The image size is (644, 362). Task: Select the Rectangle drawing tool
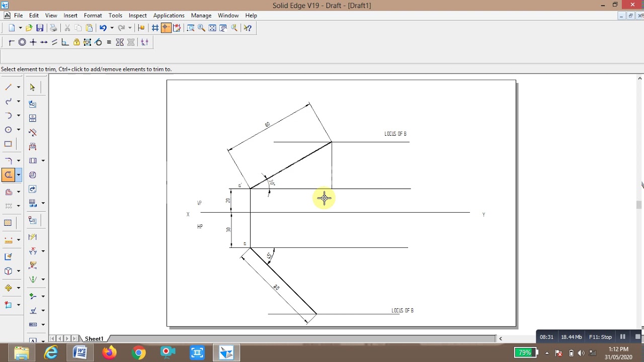[x=8, y=144]
